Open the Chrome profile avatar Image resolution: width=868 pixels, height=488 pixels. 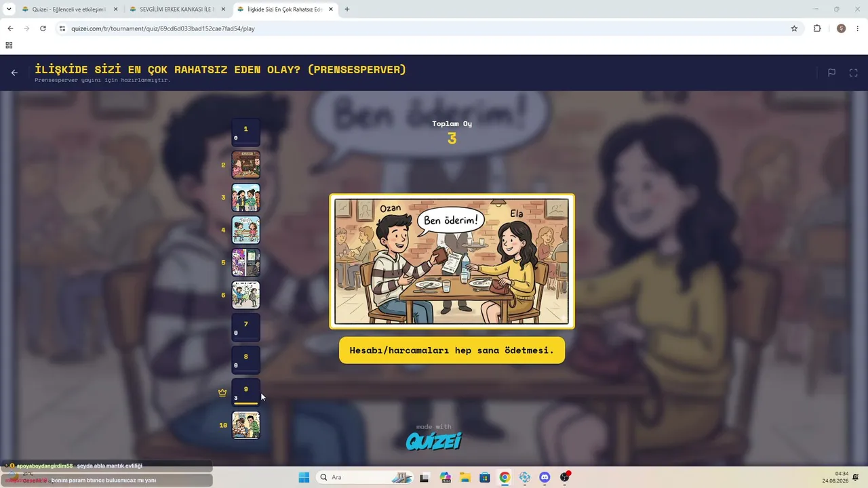[x=842, y=28]
